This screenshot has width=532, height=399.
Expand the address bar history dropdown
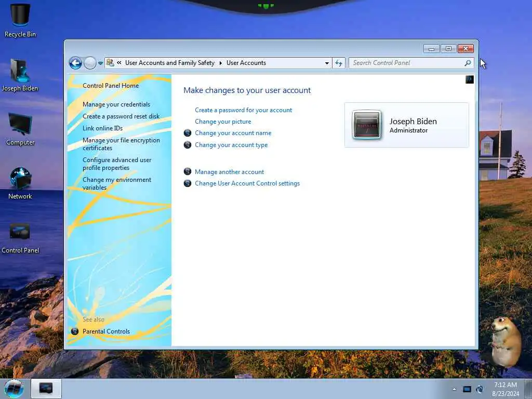[327, 63]
